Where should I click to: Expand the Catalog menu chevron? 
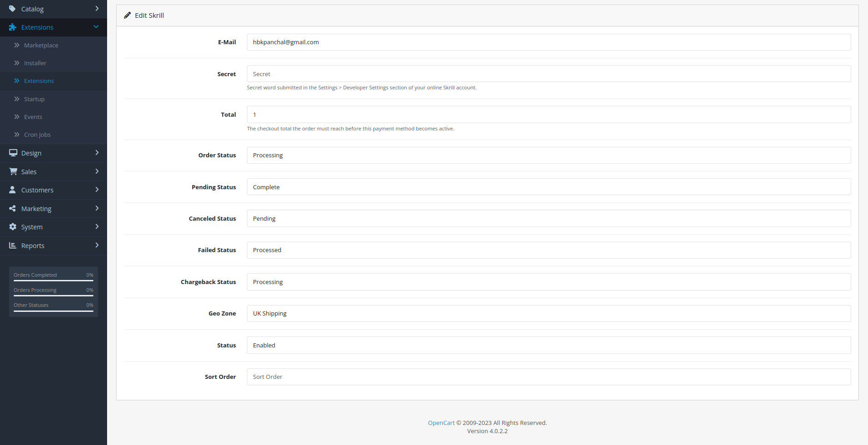pyautogui.click(x=97, y=9)
